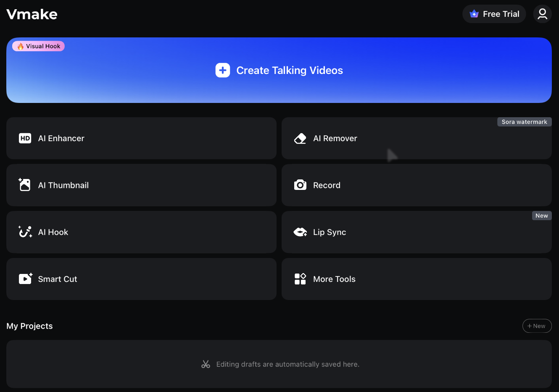Click the scissors icon in empty projects

pos(206,364)
